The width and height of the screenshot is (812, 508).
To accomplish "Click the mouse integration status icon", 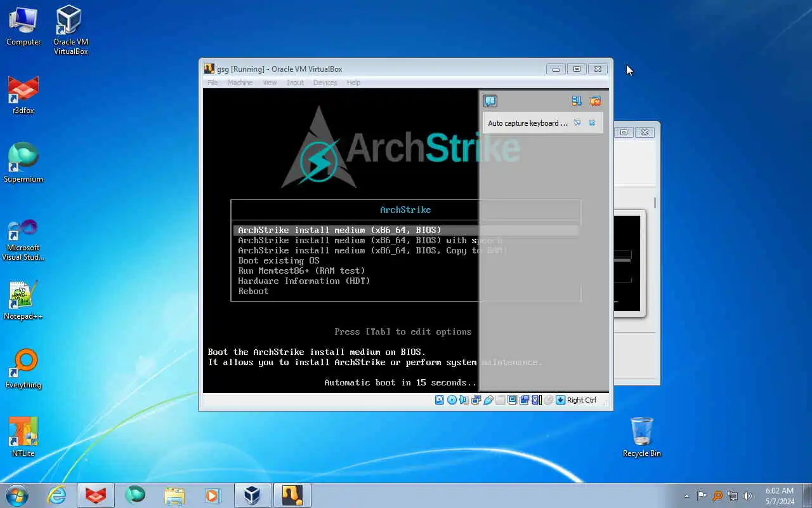I will coord(548,400).
